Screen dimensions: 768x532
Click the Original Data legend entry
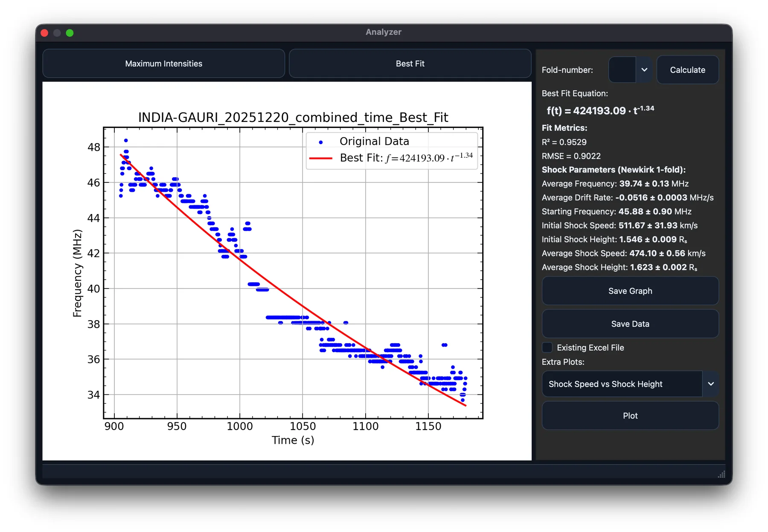(x=374, y=141)
